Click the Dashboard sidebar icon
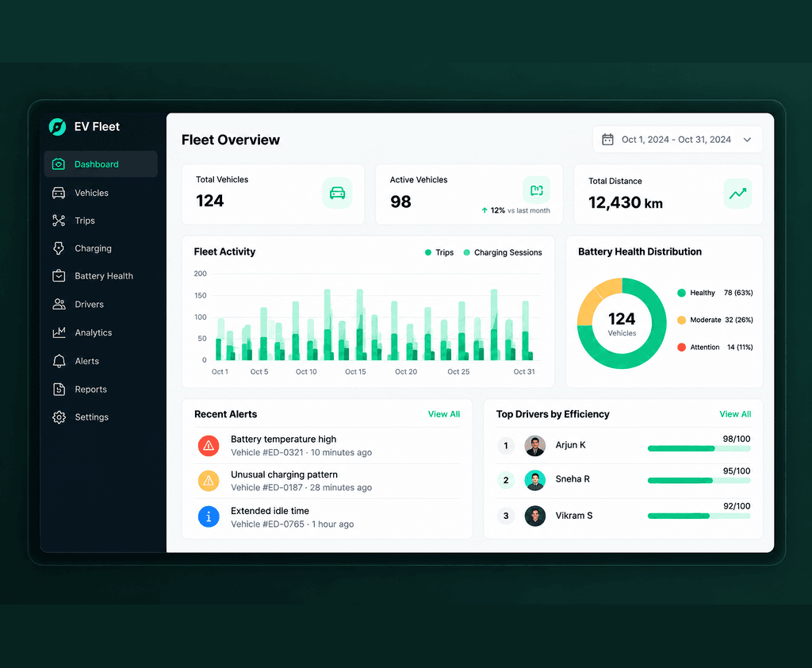Image resolution: width=812 pixels, height=668 pixels. [59, 164]
